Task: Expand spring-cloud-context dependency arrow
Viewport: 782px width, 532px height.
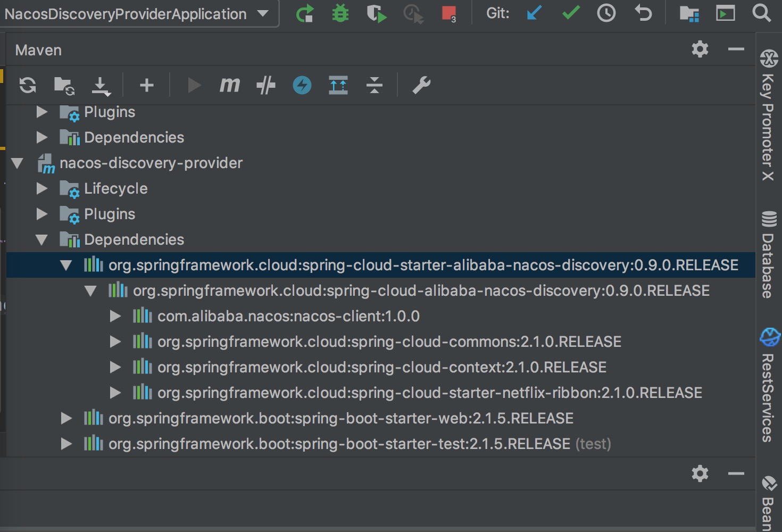Action: pos(115,367)
